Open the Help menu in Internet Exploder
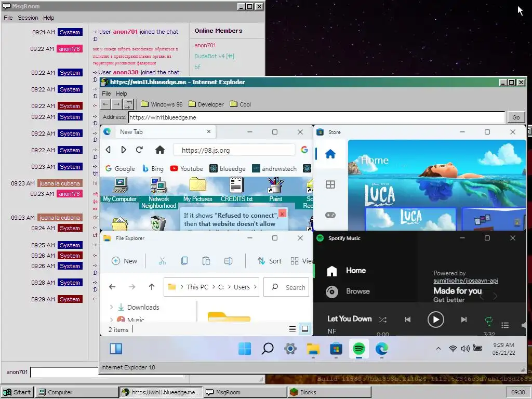 pos(121,94)
